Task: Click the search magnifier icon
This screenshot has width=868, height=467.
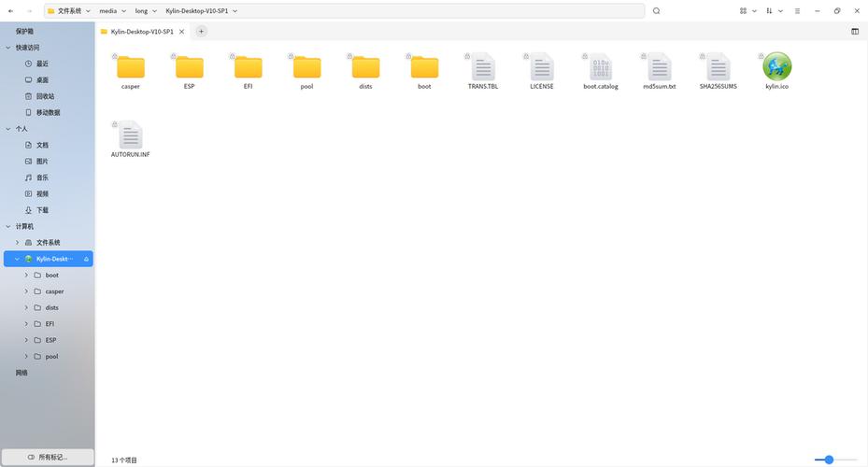Action: pyautogui.click(x=656, y=11)
